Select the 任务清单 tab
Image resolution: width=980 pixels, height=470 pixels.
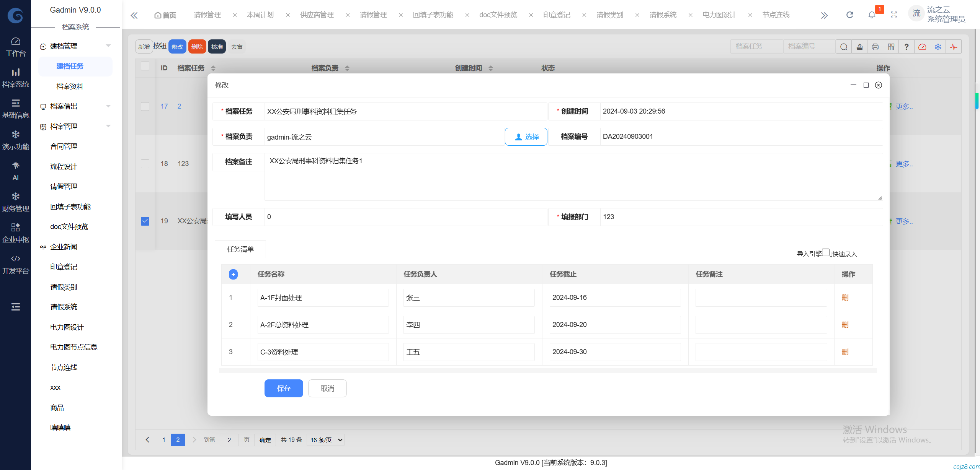coord(240,249)
